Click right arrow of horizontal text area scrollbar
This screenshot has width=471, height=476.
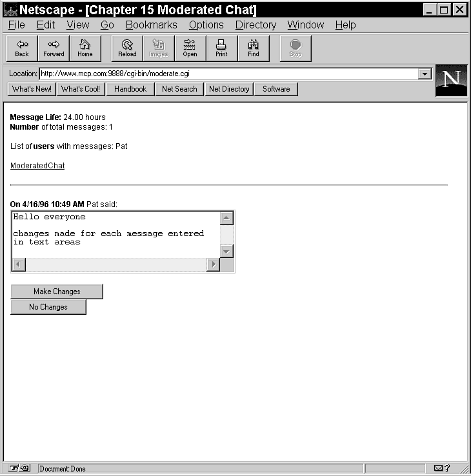click(x=213, y=264)
